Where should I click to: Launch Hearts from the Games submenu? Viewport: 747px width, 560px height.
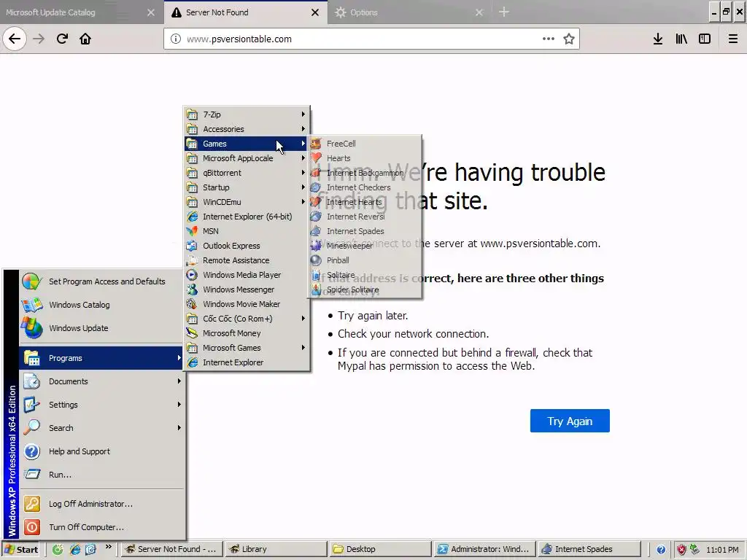click(x=365, y=158)
